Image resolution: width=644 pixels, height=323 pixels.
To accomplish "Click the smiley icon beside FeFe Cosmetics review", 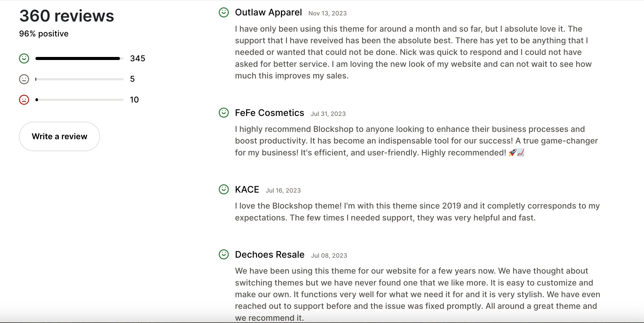I will click(x=224, y=112).
